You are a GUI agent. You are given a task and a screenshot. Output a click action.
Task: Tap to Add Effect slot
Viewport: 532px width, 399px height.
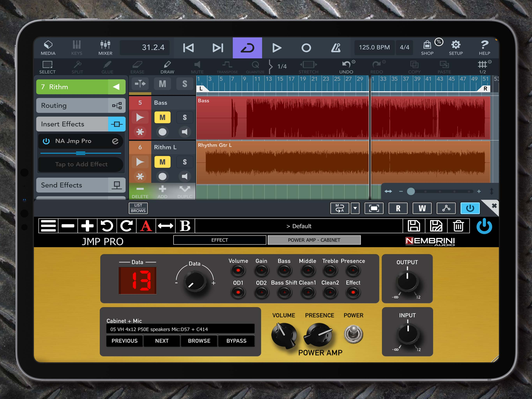pyautogui.click(x=81, y=164)
